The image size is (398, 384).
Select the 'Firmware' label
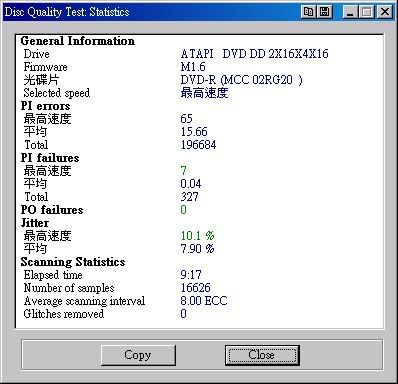[45, 67]
